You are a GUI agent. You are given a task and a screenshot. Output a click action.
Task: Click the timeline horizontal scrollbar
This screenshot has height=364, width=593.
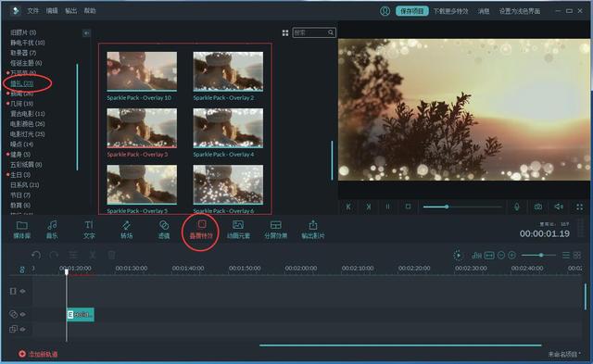[x=400, y=345]
